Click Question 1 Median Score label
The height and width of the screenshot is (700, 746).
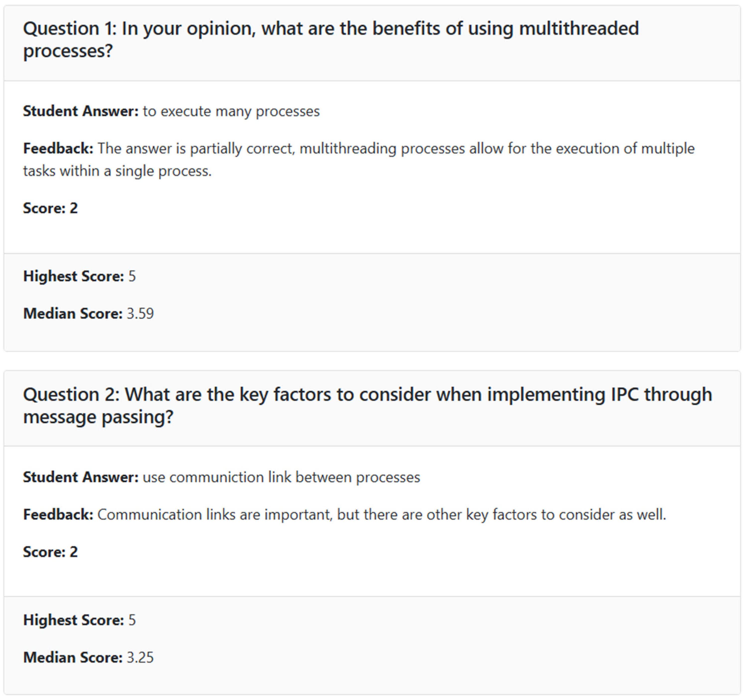[x=73, y=313]
